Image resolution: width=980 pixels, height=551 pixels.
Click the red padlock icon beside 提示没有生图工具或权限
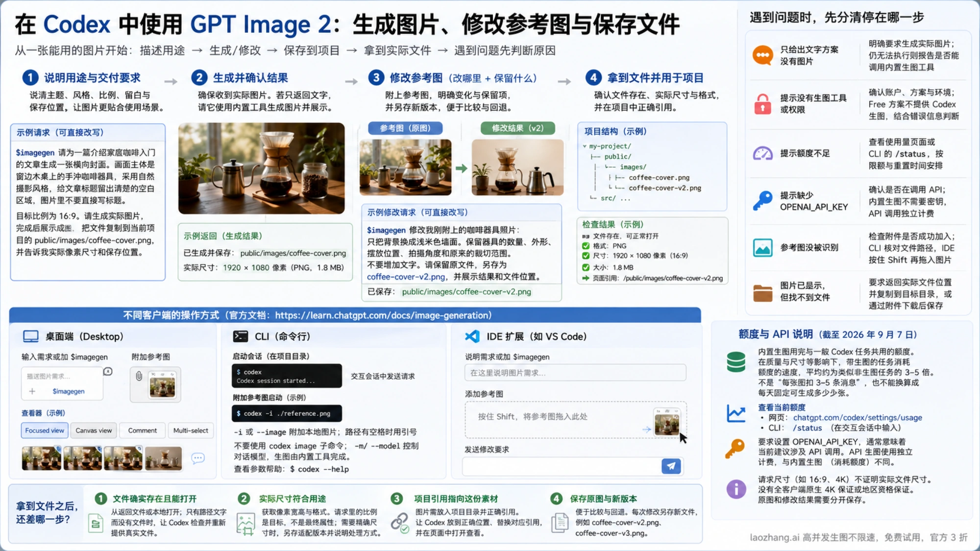tap(762, 104)
